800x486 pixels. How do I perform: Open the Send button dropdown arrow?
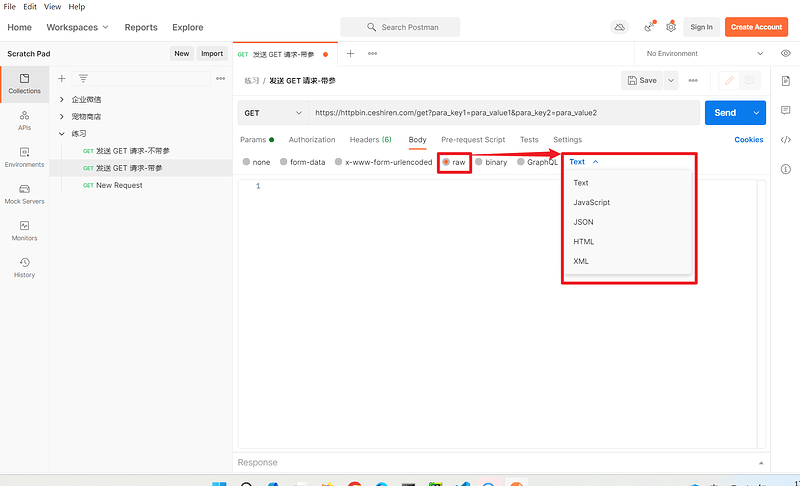click(756, 113)
